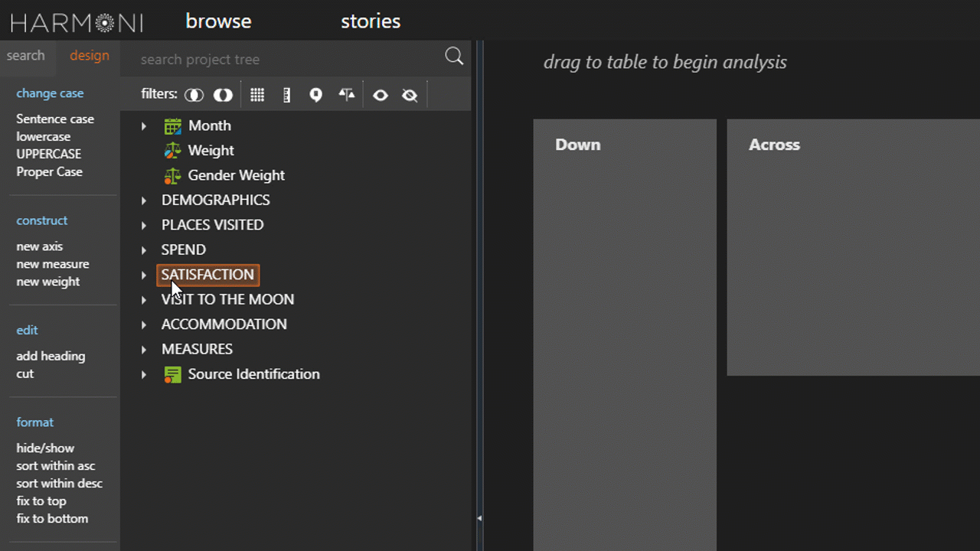Click fix to bottom

[52, 518]
